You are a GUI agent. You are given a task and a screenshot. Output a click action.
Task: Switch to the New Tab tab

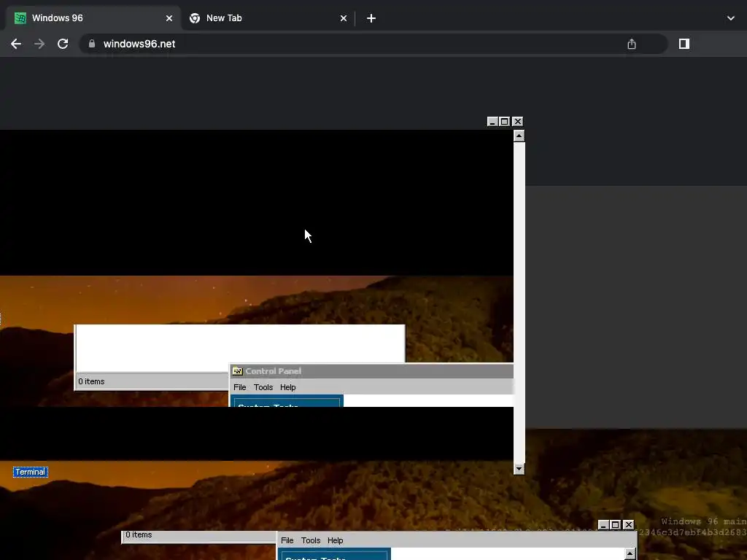(x=268, y=18)
